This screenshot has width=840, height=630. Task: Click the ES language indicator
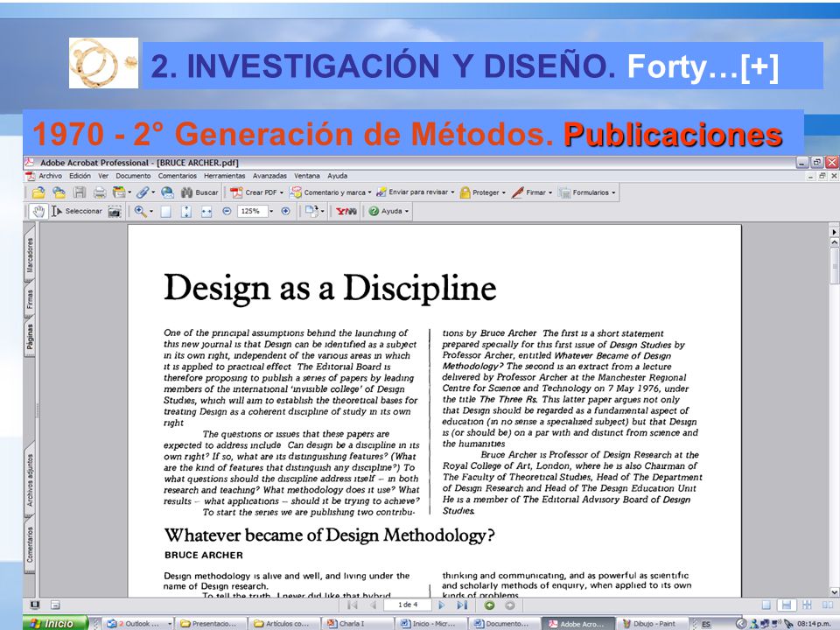coord(705,624)
